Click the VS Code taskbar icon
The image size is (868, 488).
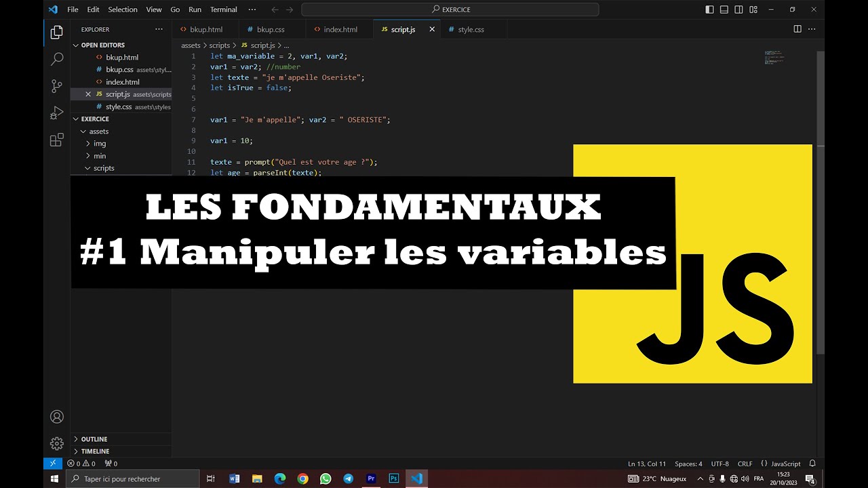[x=417, y=479]
